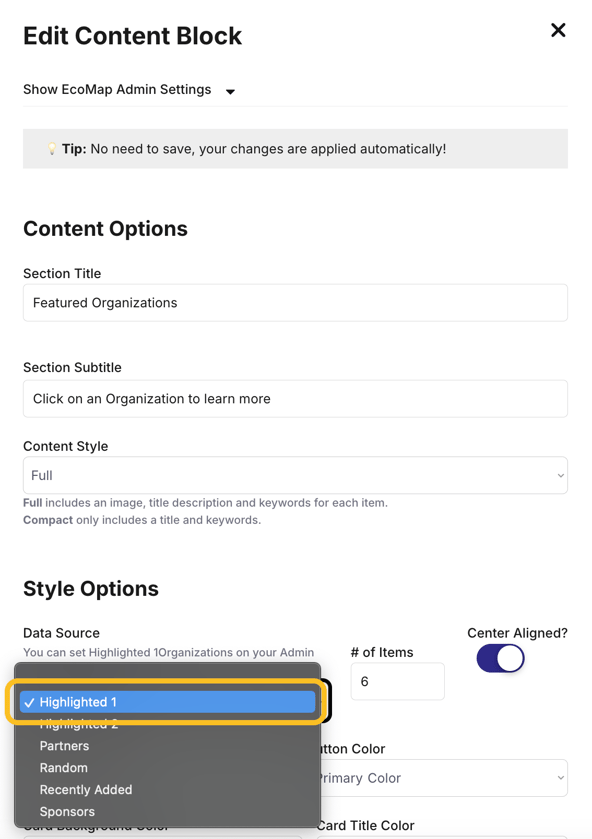Click into the Section Subtitle field
592x839 pixels.
(x=295, y=399)
